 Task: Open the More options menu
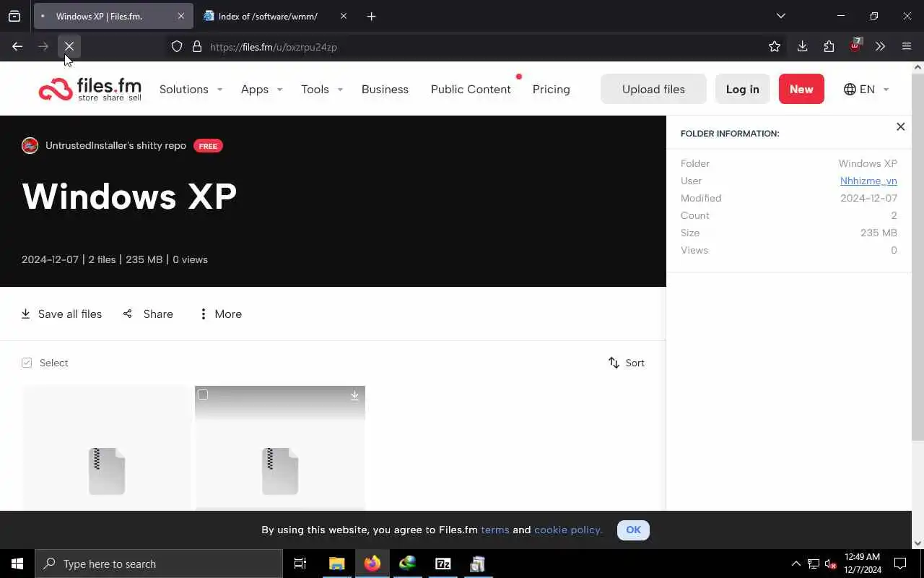point(220,314)
